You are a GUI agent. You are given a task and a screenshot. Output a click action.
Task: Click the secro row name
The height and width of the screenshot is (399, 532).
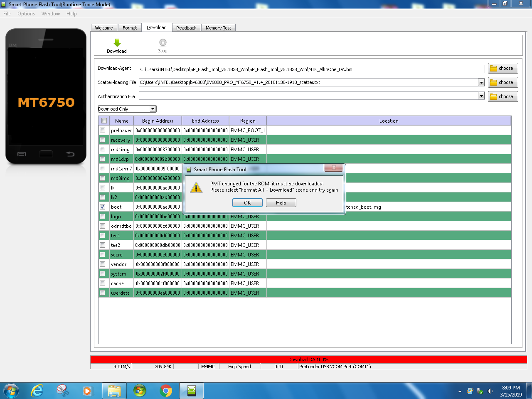tap(117, 255)
